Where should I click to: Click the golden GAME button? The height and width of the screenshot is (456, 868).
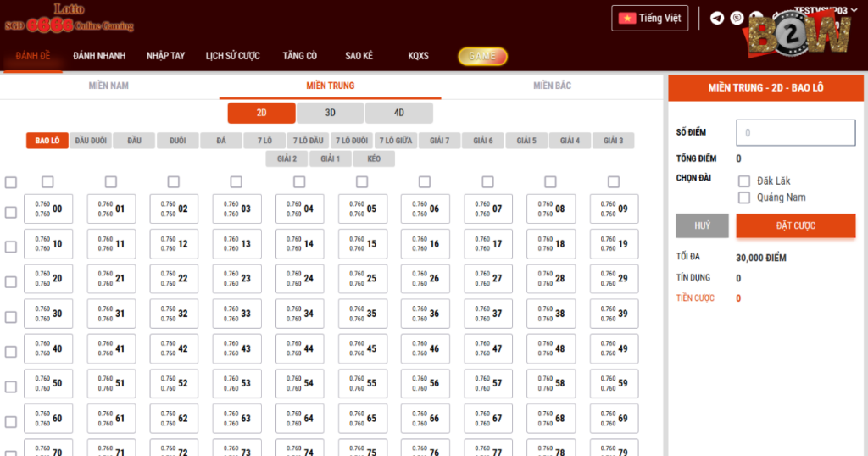pos(482,56)
